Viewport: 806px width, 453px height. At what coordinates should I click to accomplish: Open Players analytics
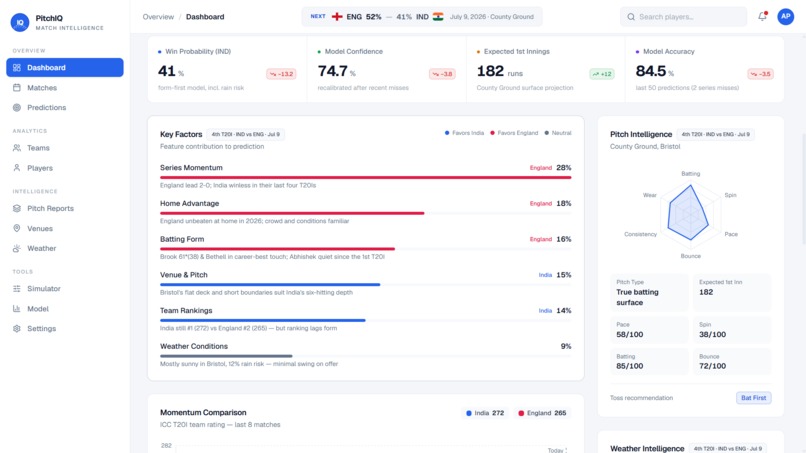[x=65, y=168]
